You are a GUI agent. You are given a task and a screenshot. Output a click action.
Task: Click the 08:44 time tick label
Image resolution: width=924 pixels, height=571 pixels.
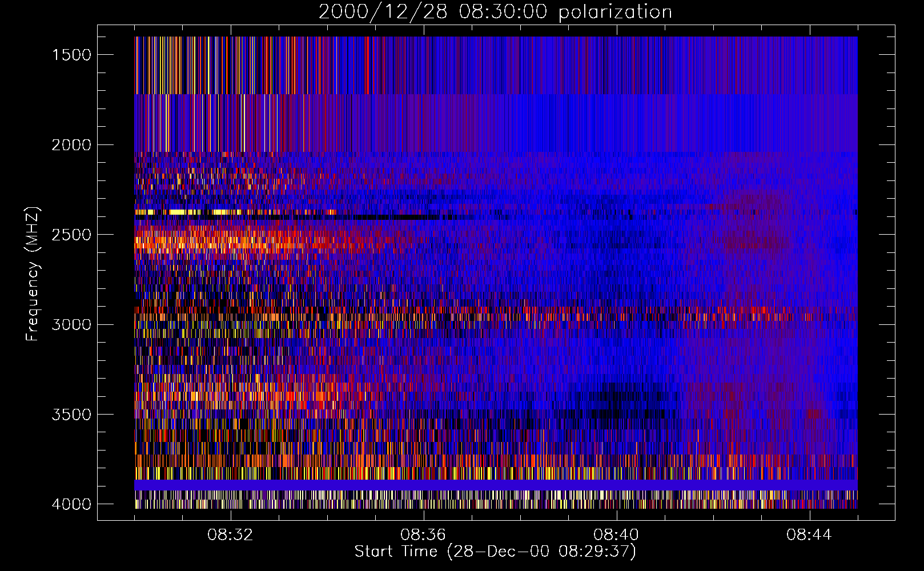[x=809, y=535]
